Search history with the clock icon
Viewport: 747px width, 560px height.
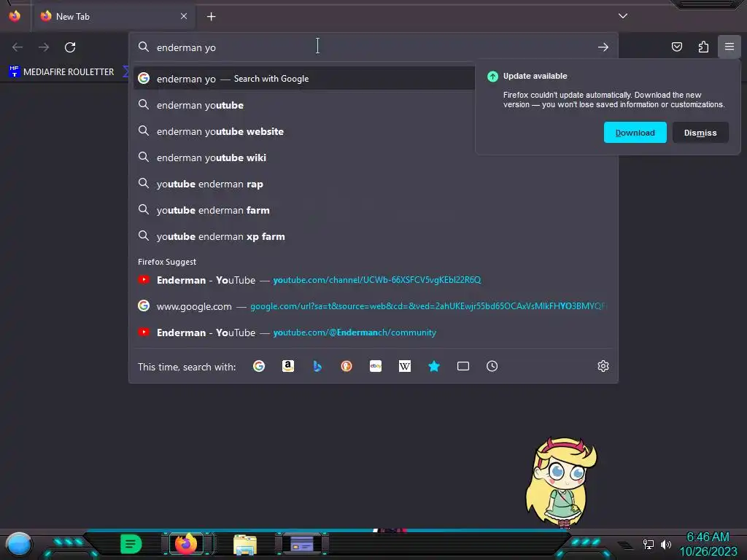[492, 366]
